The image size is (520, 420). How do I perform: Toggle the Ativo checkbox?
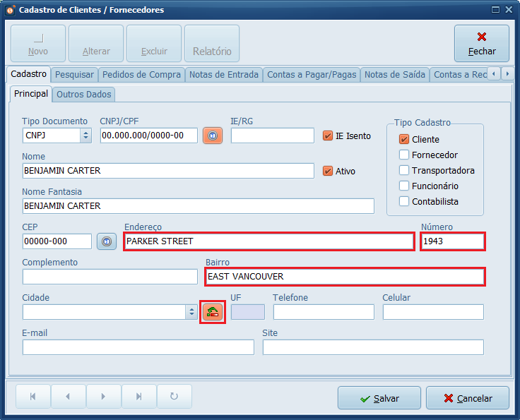pyautogui.click(x=328, y=171)
